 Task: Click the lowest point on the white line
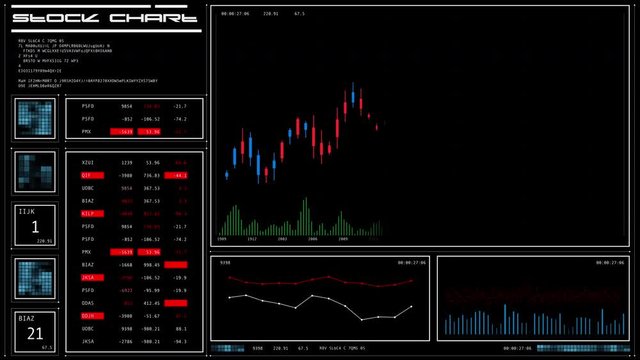click(x=362, y=320)
